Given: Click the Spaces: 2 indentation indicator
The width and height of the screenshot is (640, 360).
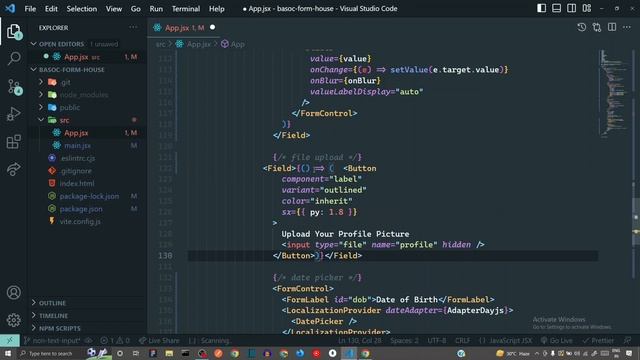Looking at the screenshot, I should click(404, 340).
